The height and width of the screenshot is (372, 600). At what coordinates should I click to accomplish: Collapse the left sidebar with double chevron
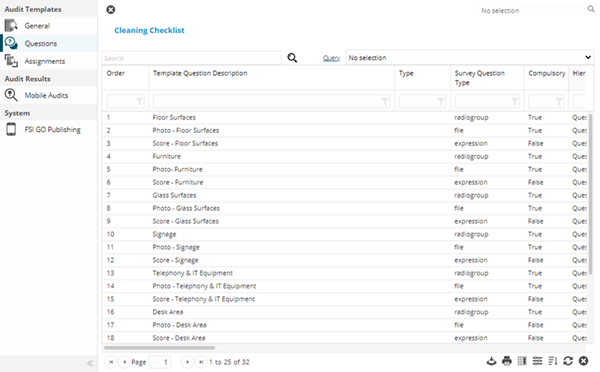point(90,363)
